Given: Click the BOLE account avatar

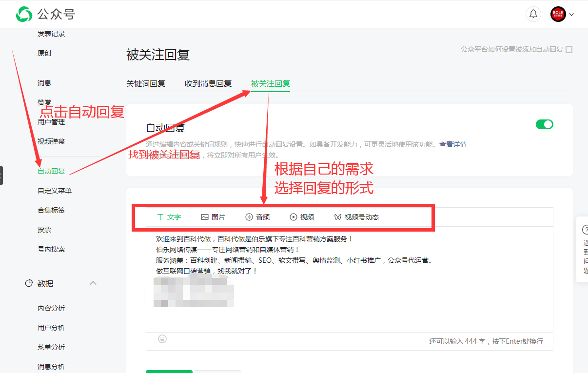Looking at the screenshot, I should tap(558, 14).
